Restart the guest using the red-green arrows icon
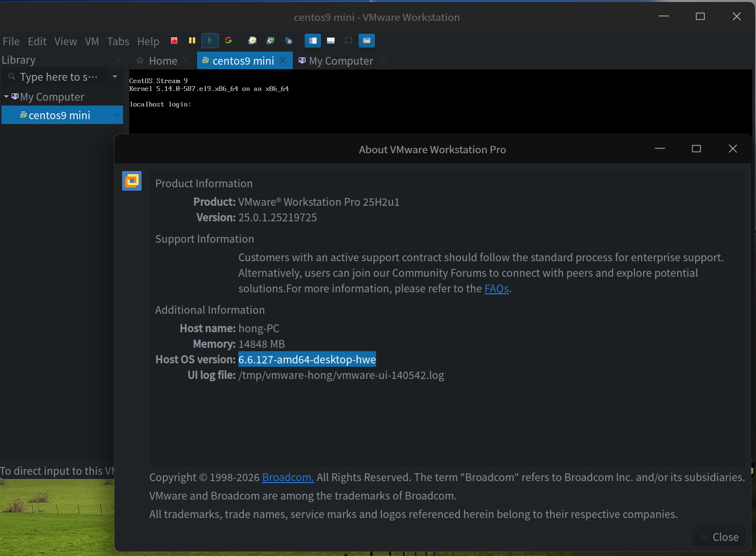The width and height of the screenshot is (756, 556). [228, 40]
